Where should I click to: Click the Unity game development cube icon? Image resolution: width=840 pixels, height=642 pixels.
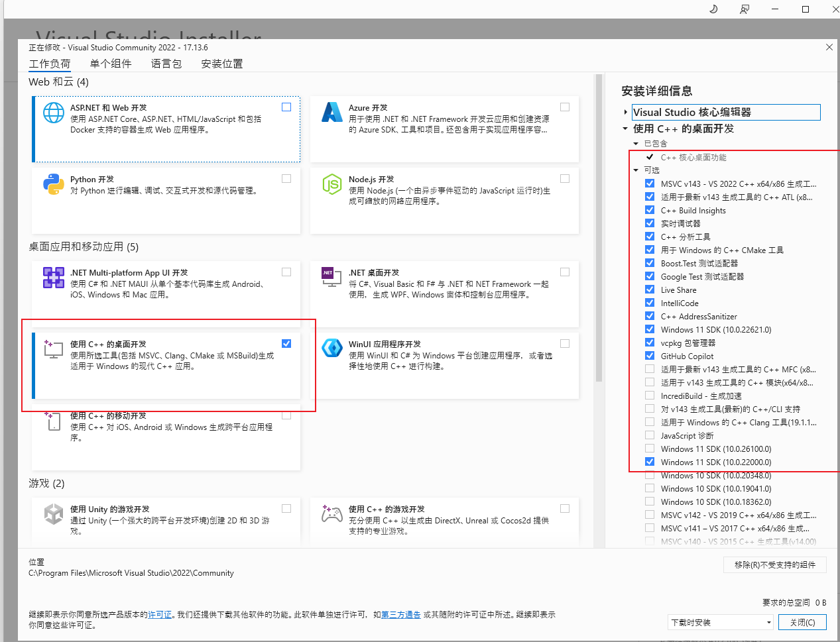54,514
